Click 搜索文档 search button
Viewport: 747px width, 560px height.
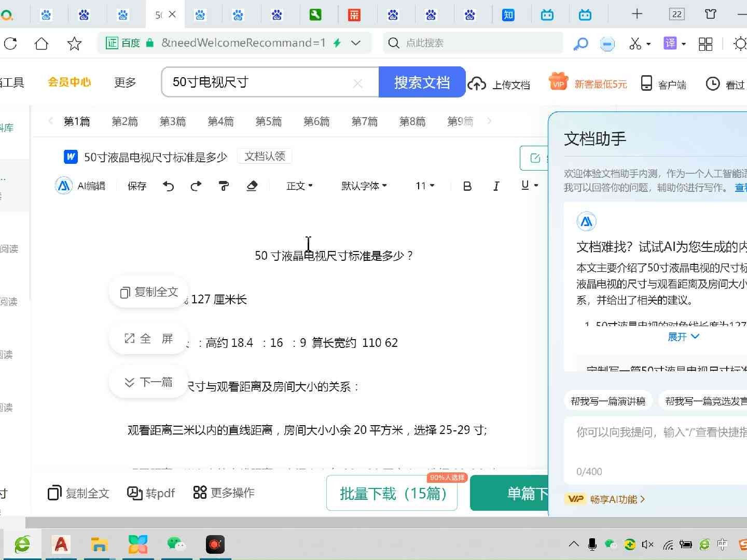pyautogui.click(x=422, y=82)
